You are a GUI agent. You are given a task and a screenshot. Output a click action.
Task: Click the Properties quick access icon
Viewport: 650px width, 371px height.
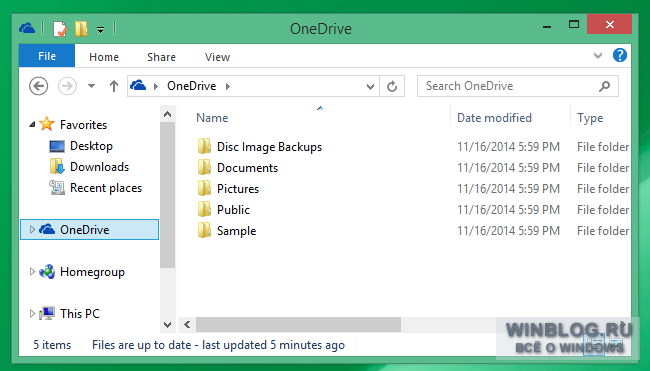[60, 29]
